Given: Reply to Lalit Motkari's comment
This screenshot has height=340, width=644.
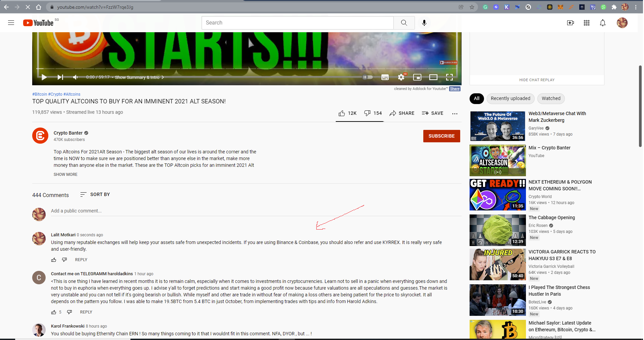Looking at the screenshot, I should tap(81, 260).
